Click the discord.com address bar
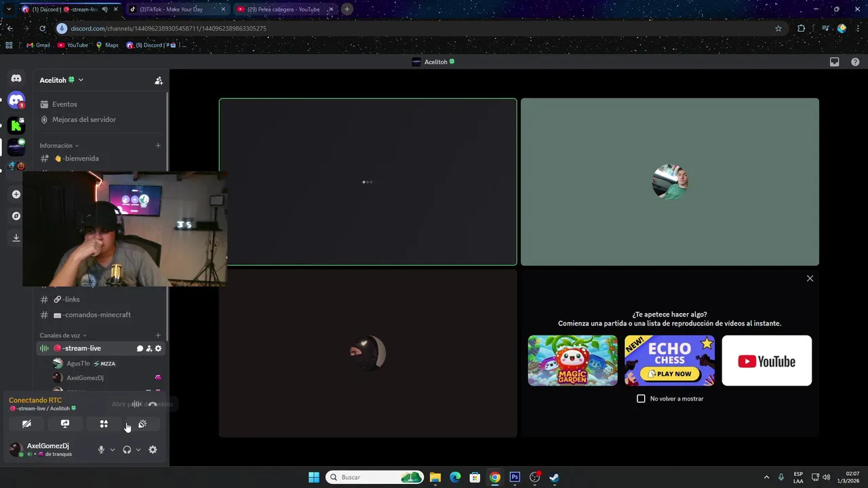Screen dimensions: 868x488 pyautogui.click(x=420, y=28)
